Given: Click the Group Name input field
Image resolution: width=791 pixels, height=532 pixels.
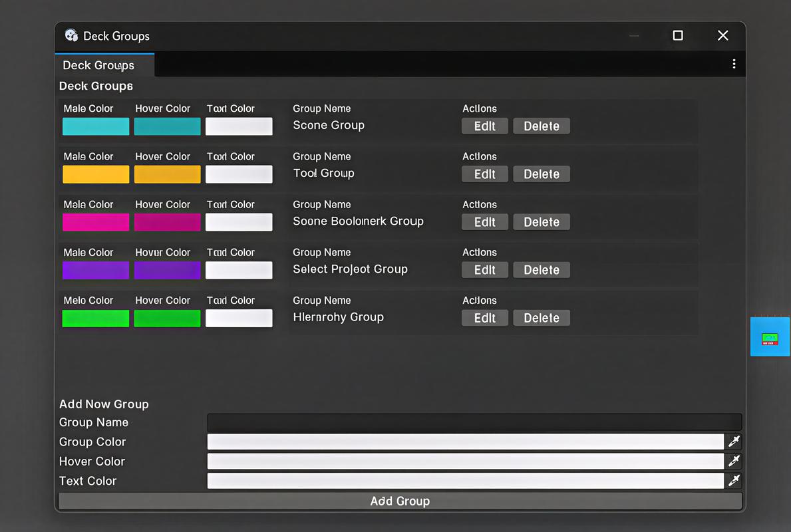Looking at the screenshot, I should (x=474, y=422).
